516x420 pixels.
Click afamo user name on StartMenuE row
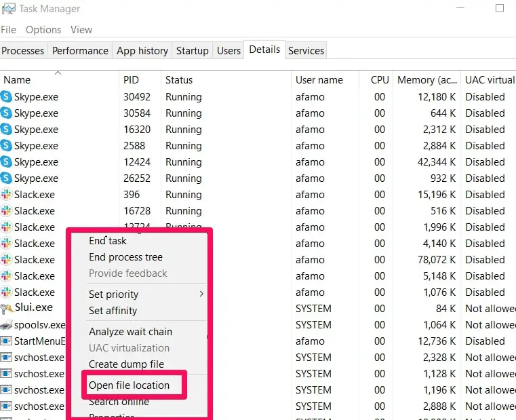pos(310,341)
